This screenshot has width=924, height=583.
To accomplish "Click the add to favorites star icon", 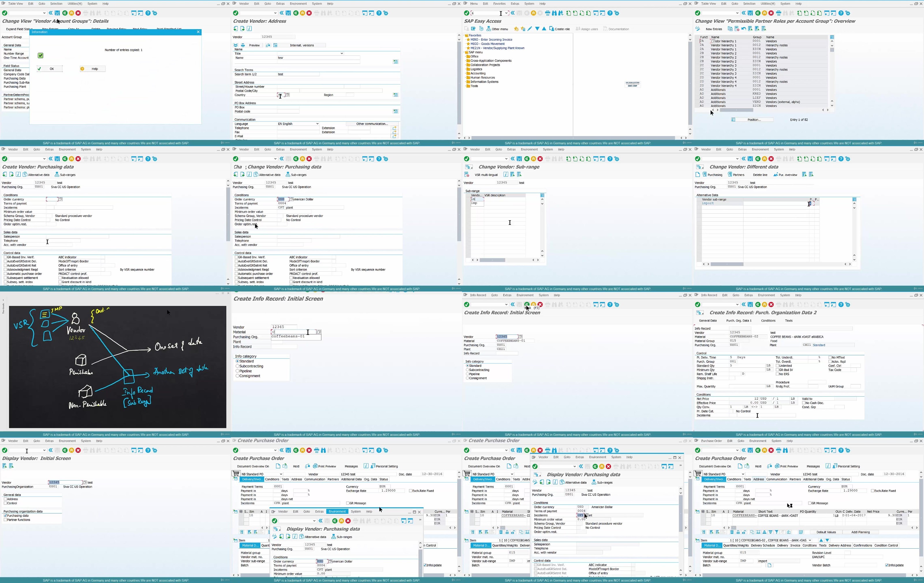I will pyautogui.click(x=516, y=29).
